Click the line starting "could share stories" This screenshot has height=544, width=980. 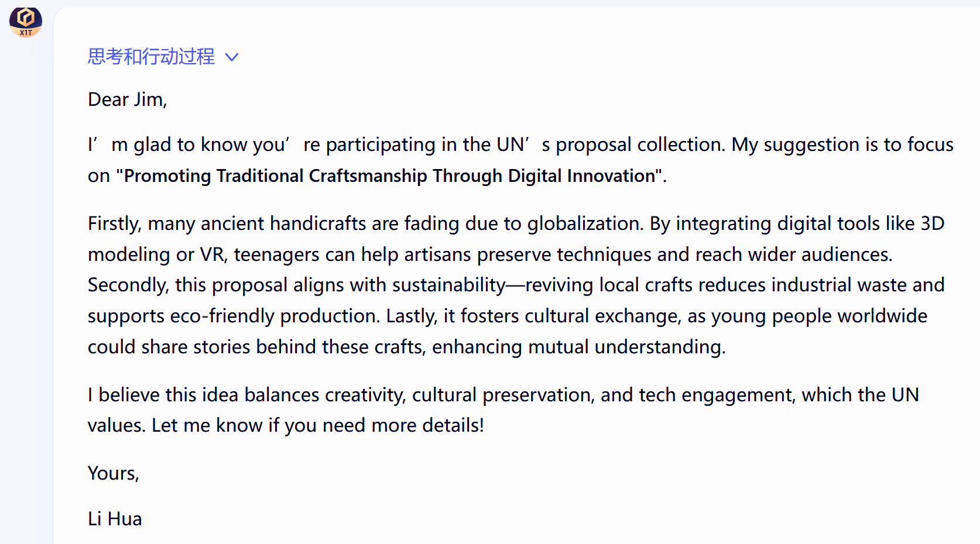tap(407, 347)
